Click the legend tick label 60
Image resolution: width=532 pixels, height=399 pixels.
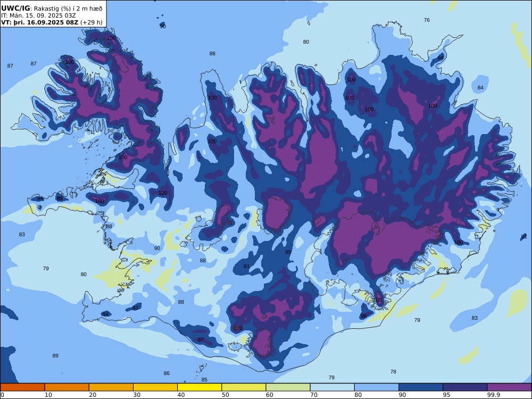[269, 395]
